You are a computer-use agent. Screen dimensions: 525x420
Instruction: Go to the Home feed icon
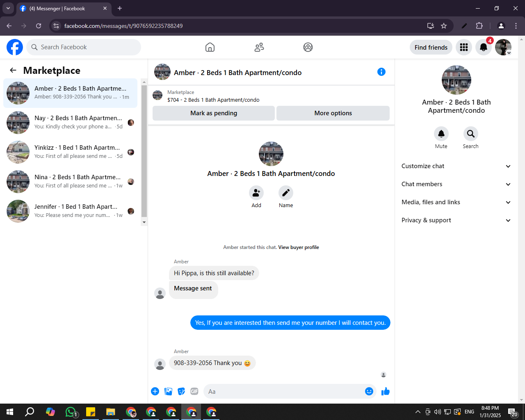[210, 47]
